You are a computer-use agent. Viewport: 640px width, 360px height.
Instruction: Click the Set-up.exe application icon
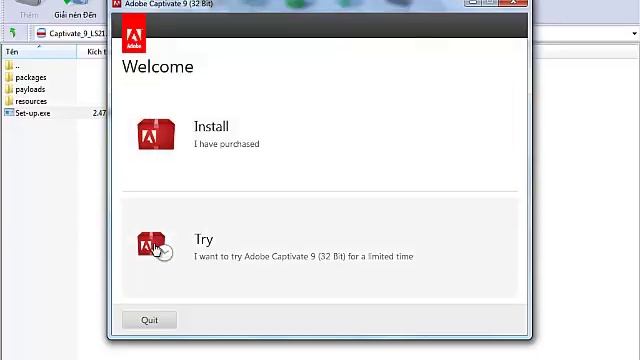pos(9,113)
